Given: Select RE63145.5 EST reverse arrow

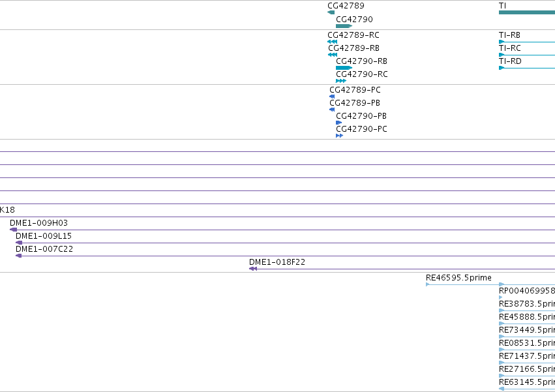Looking at the screenshot, I should click(502, 389).
